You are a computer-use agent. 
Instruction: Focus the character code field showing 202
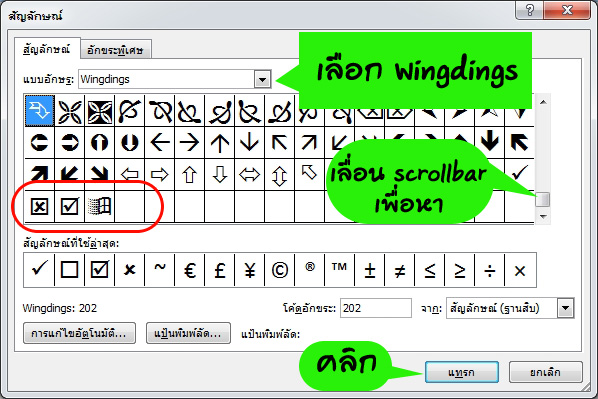click(376, 308)
